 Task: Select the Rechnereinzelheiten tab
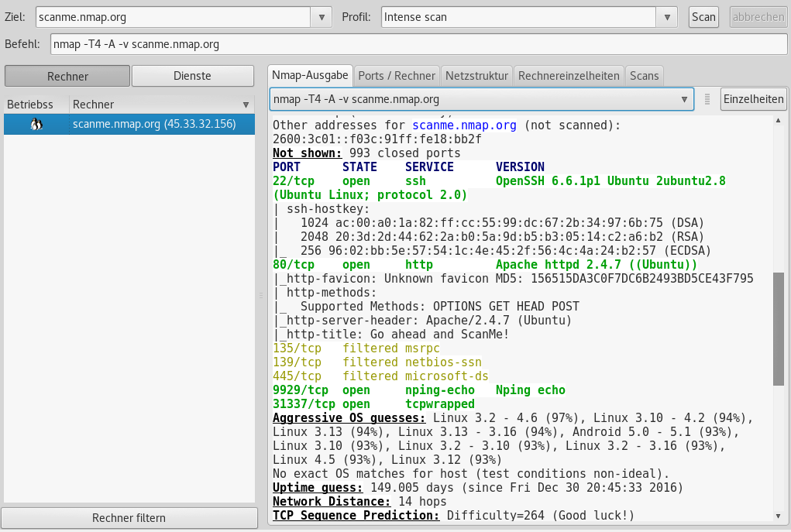click(x=569, y=75)
